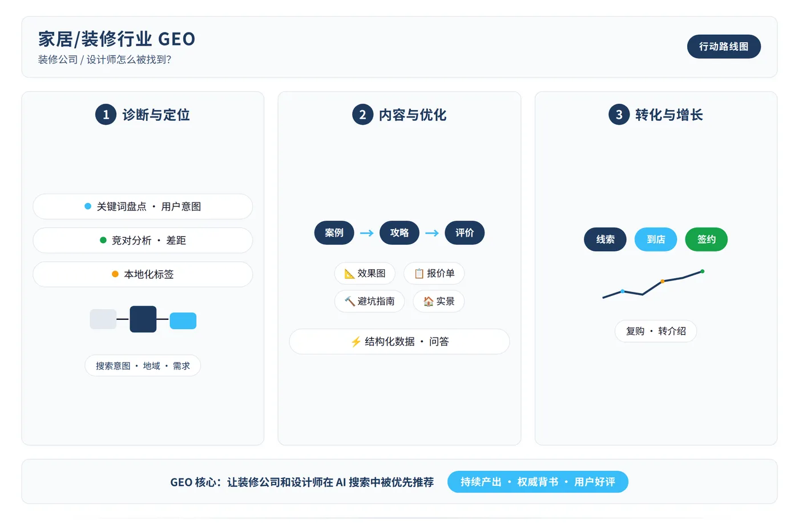Click the clipboard icon next to 报价单

[x=419, y=274]
